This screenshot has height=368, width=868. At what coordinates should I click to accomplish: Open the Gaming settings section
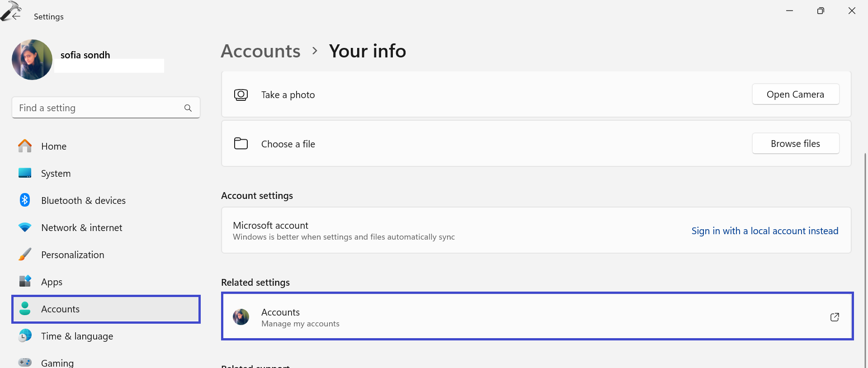(x=57, y=363)
